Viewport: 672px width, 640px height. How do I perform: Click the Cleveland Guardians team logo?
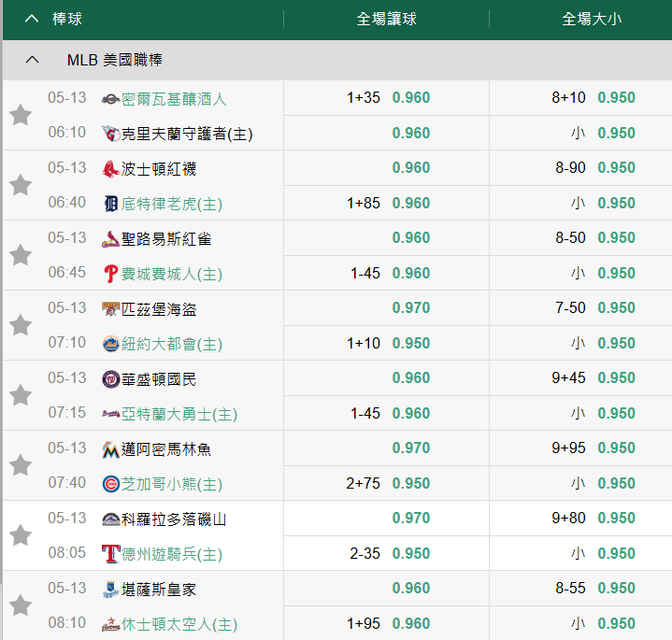[110, 134]
